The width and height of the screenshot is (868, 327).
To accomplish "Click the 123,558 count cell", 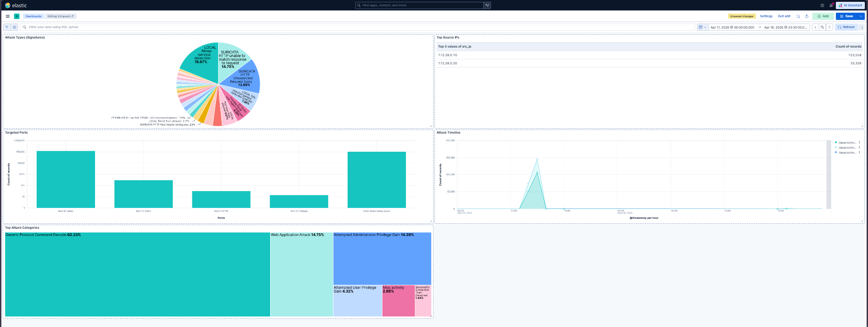I will tap(855, 55).
